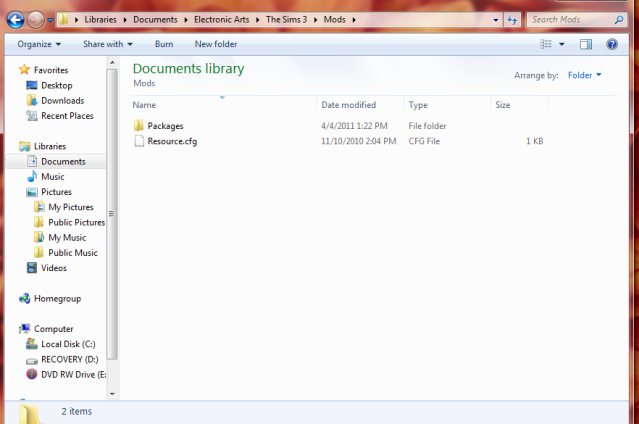This screenshot has height=424, width=639.
Task: Select the Resource.cfg file icon
Action: tap(139, 141)
